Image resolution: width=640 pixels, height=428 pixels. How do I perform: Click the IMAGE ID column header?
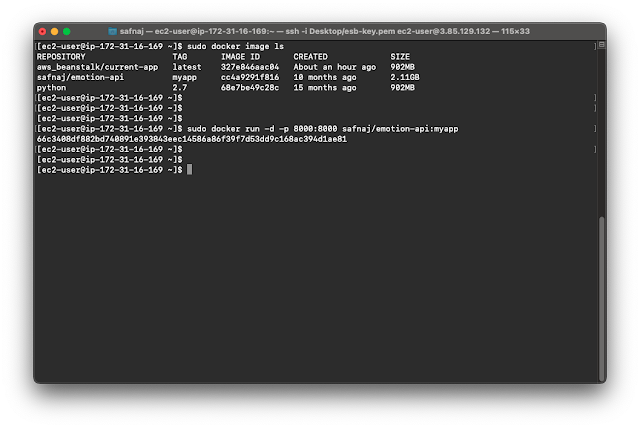coord(240,57)
